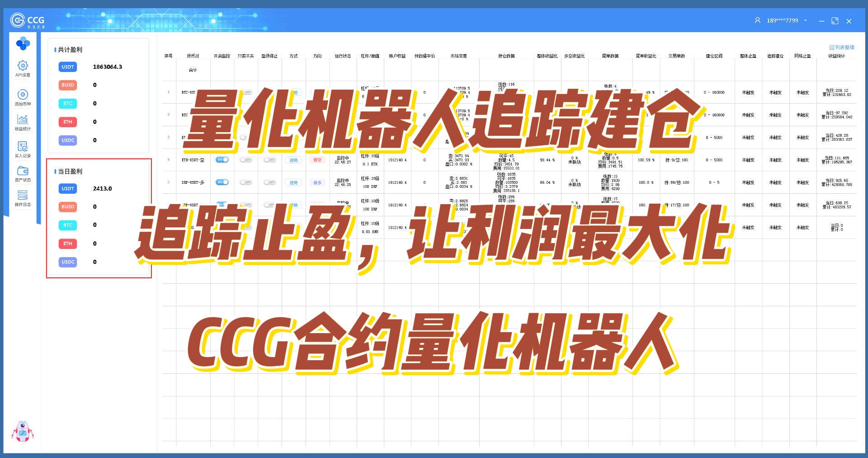This screenshot has height=458, width=868.
Task: Toggle 盈损停止 switch on ETH-USDT-空 row
Action: point(269,160)
